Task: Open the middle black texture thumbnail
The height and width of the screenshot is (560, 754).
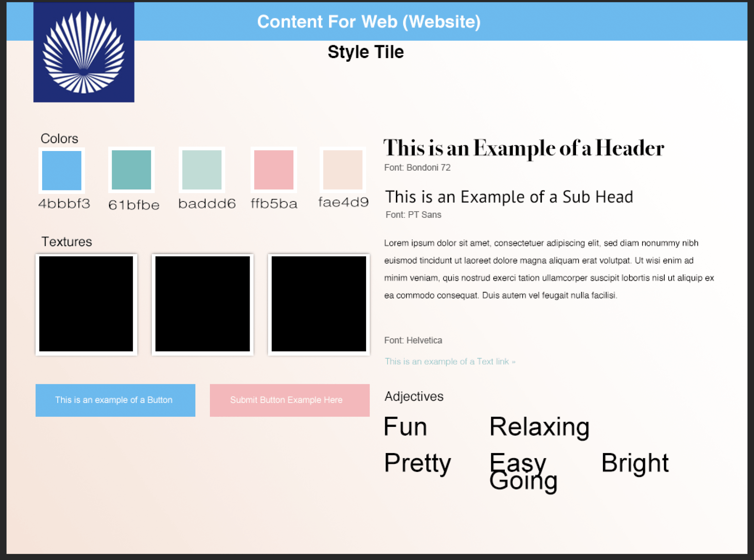Action: click(202, 304)
